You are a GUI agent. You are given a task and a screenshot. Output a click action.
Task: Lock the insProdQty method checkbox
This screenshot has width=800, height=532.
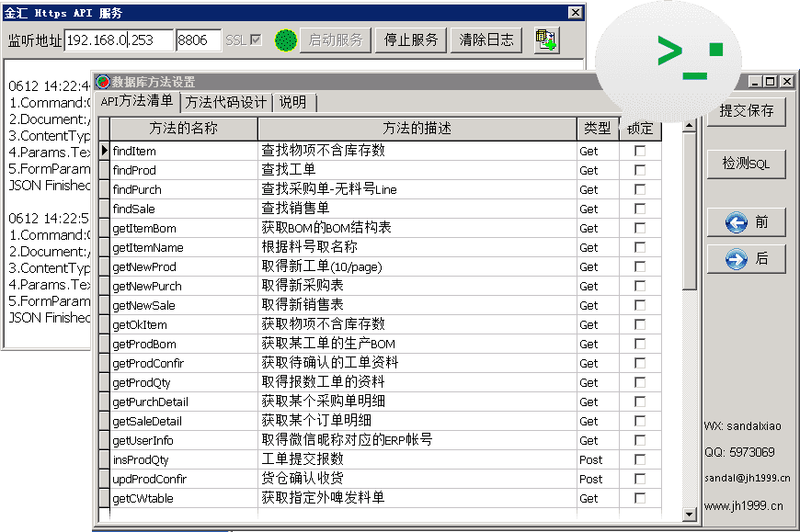pyautogui.click(x=640, y=459)
